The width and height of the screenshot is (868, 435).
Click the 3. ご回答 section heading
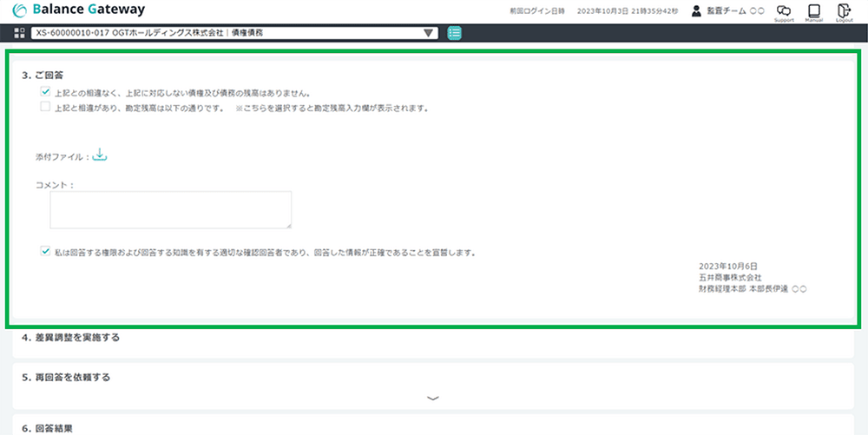(x=43, y=75)
